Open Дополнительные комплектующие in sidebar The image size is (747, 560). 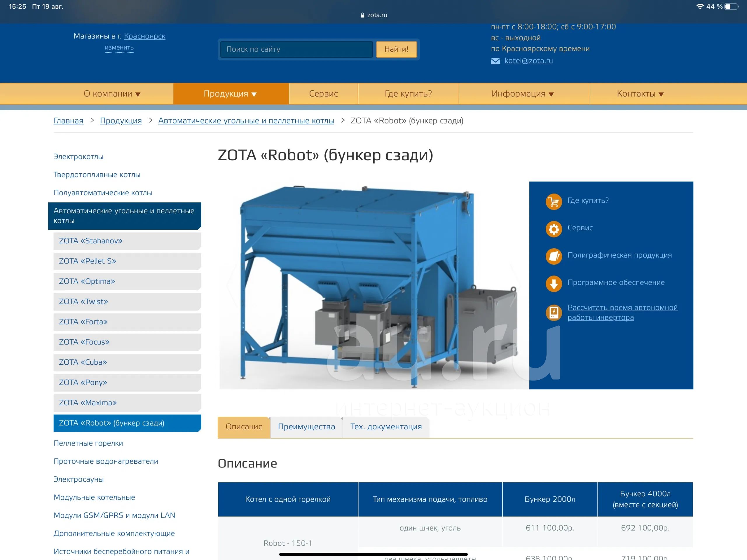point(114,534)
